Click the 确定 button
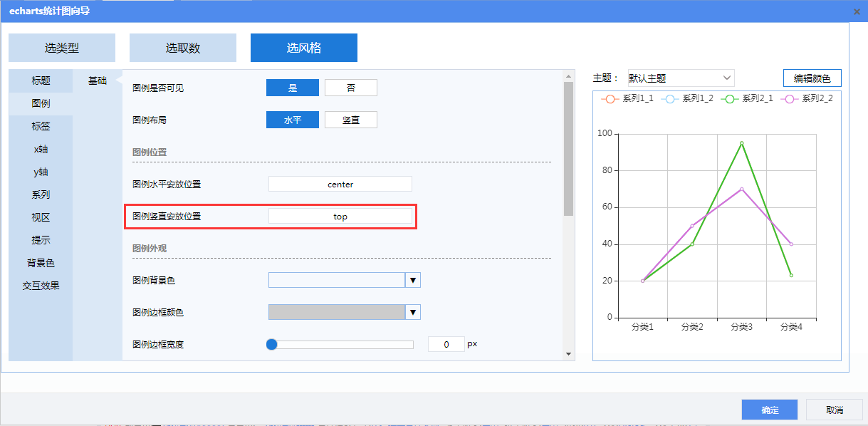This screenshot has height=426, width=868. click(x=770, y=410)
